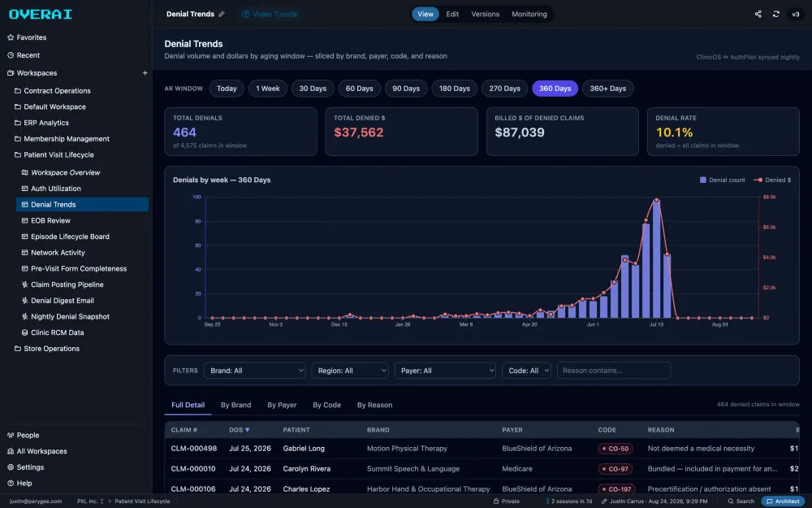Screen dimensions: 812x508
Task: Click the gear icon beside Settings
Action: click(11, 467)
